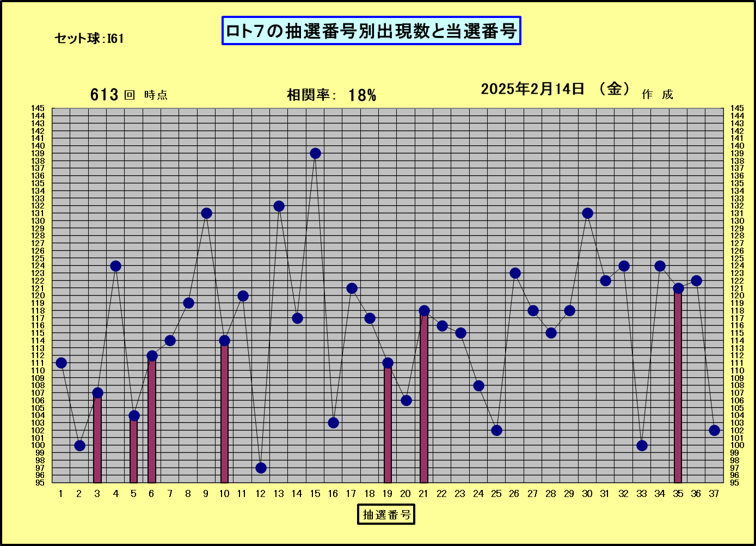The width and height of the screenshot is (756, 546).
Task: Select the data point for number 28 at 115
Action: [551, 333]
